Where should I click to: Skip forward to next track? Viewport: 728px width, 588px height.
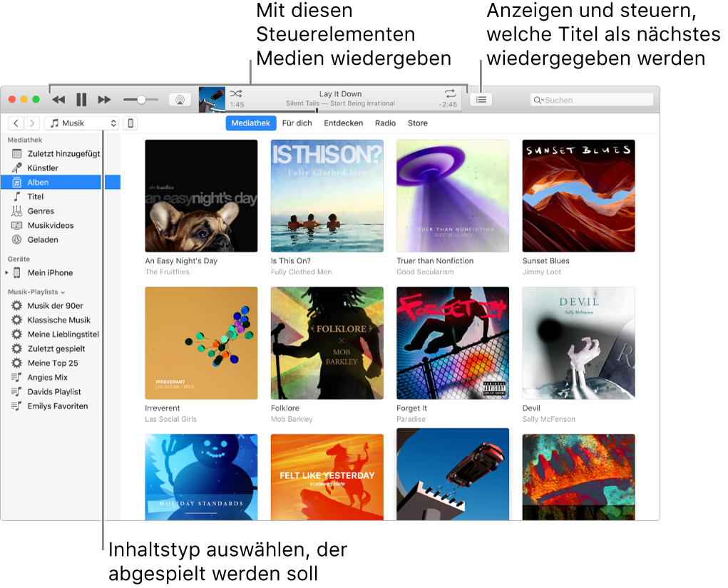coord(104,100)
